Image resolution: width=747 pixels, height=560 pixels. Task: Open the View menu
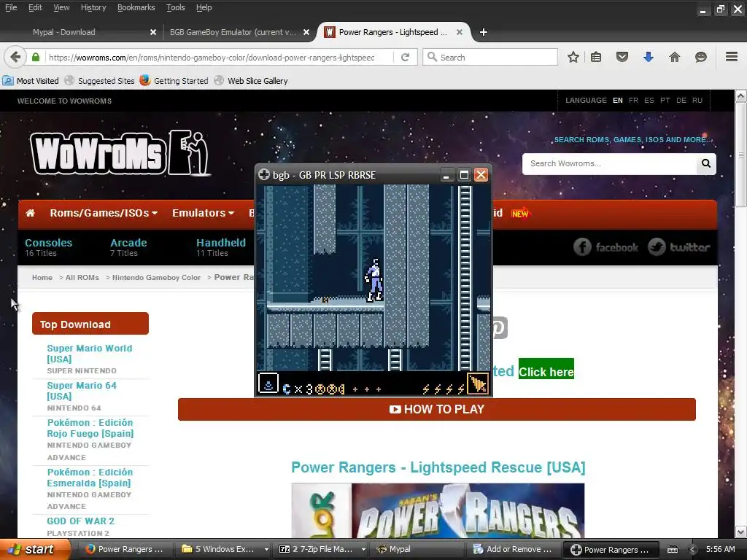[61, 7]
